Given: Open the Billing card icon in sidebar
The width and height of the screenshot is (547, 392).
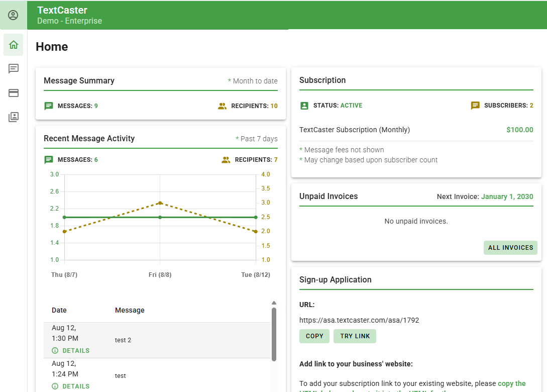Looking at the screenshot, I should (x=13, y=93).
